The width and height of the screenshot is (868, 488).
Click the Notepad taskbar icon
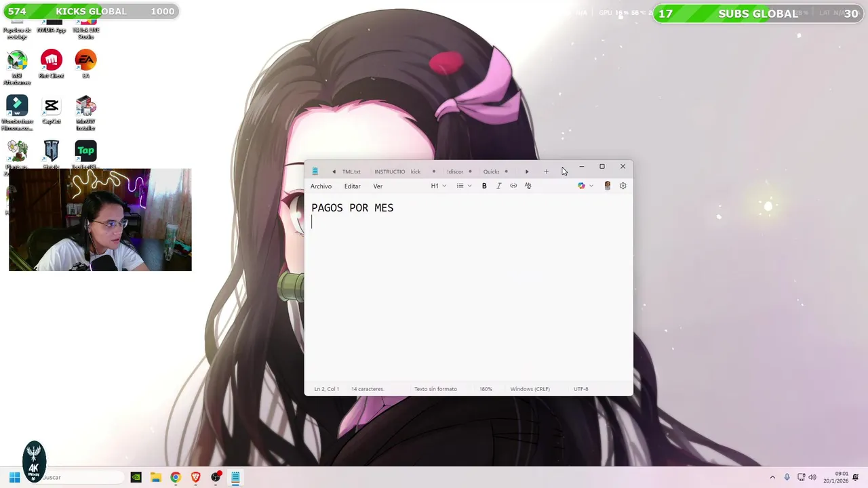[x=235, y=477]
